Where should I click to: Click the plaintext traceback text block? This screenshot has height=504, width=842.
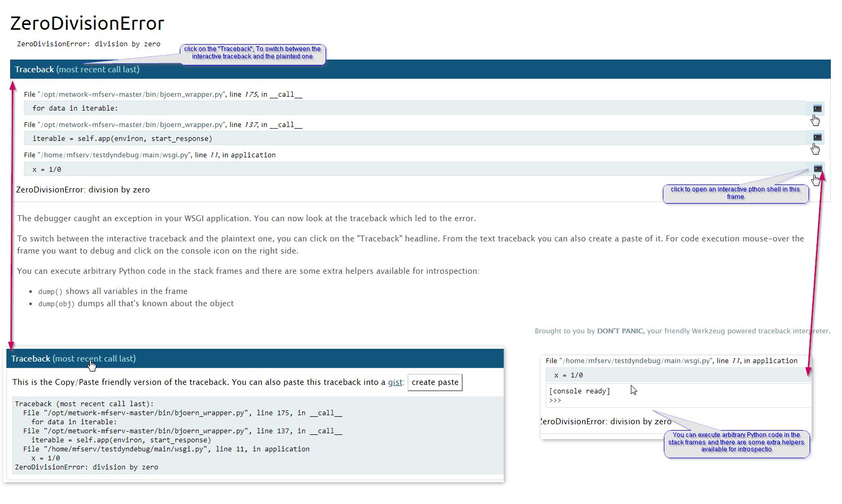257,435
